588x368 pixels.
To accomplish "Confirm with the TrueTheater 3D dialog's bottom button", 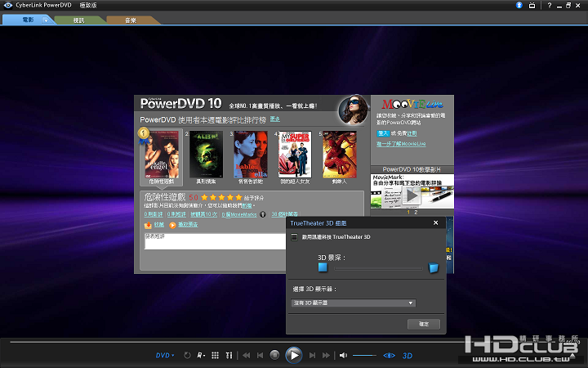I will (x=424, y=324).
